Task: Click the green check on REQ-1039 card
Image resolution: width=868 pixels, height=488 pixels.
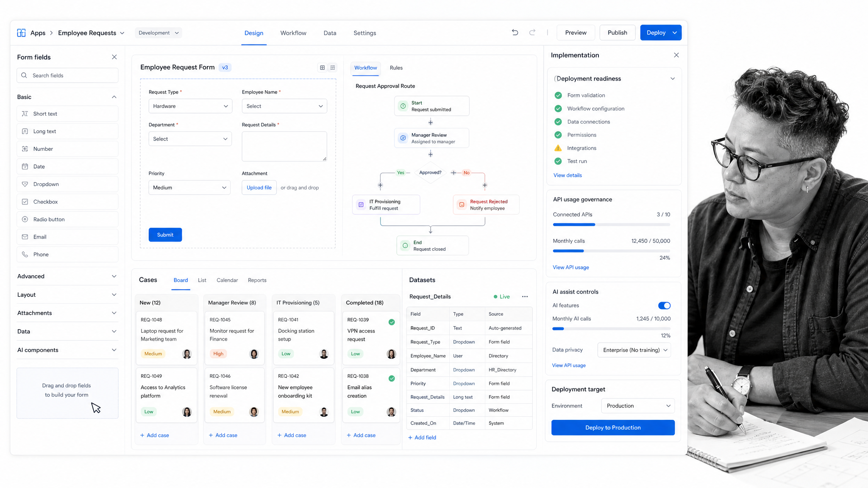Action: [392, 322]
